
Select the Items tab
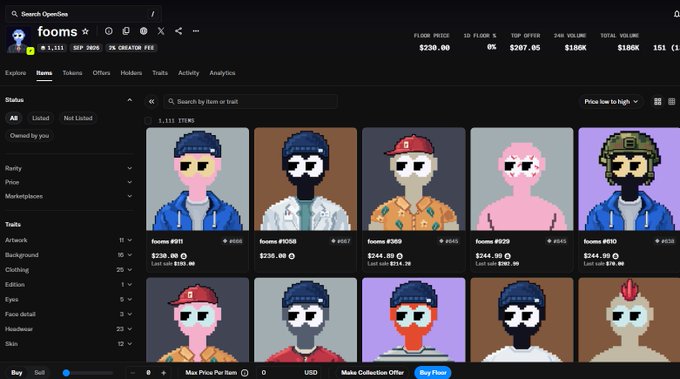coord(44,73)
